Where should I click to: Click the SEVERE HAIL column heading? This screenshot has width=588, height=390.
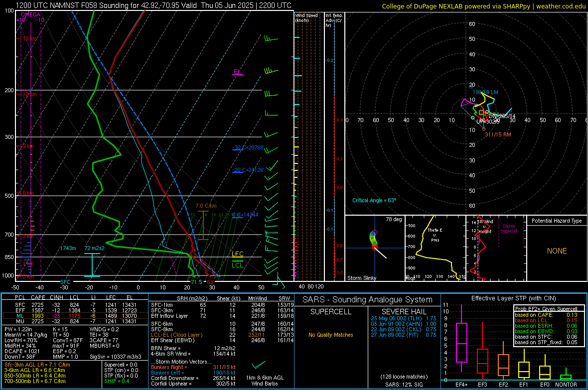[x=404, y=312]
